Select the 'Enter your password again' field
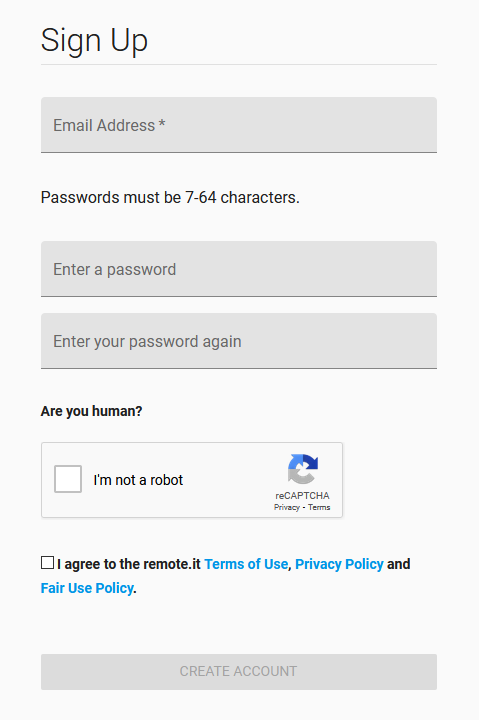The width and height of the screenshot is (479, 720). pyautogui.click(x=239, y=341)
